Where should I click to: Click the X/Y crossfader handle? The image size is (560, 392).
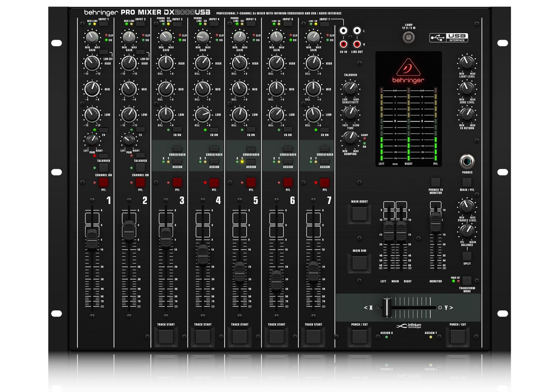point(387,308)
